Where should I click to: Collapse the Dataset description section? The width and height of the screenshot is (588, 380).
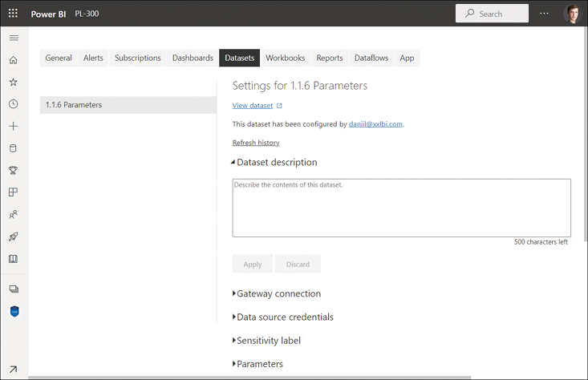[274, 162]
